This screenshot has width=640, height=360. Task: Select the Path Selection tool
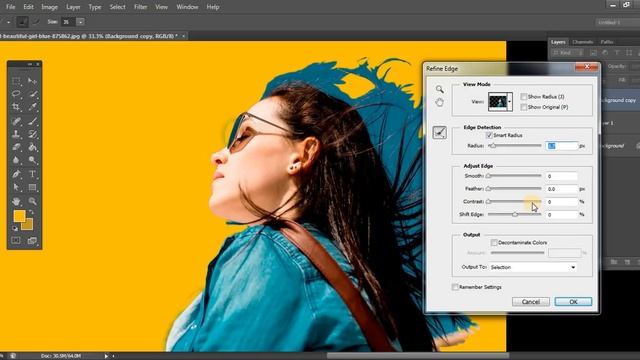coord(16,187)
